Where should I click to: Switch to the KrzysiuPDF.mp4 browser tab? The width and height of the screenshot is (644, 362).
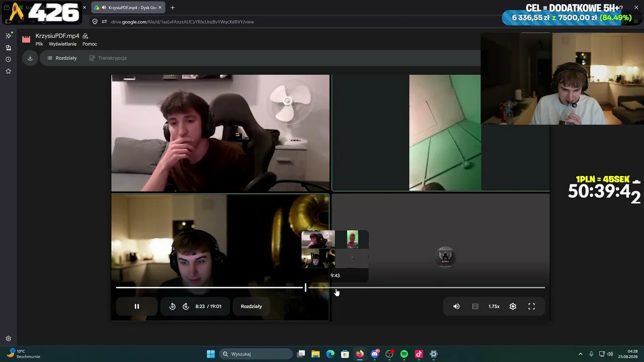pyautogui.click(x=129, y=8)
